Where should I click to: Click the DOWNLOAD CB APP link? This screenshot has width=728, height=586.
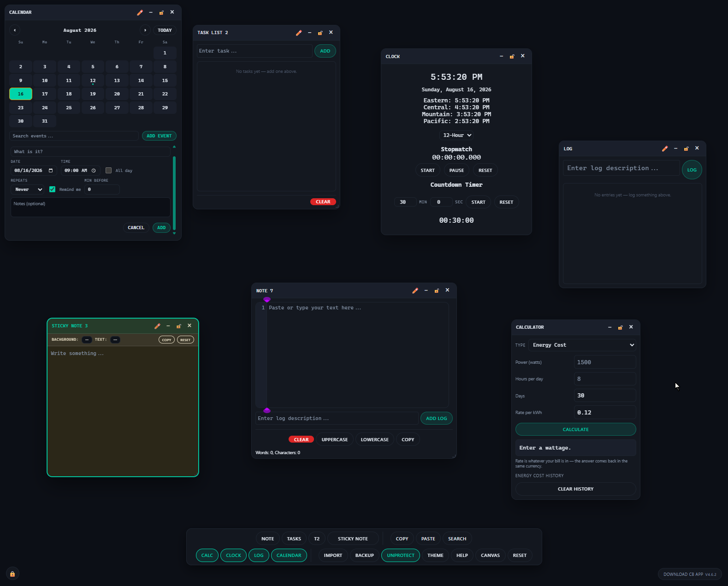pos(690,574)
